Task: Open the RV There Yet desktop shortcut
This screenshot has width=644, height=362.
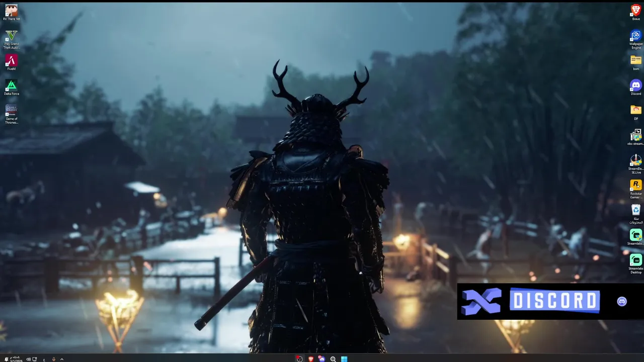Action: [x=11, y=12]
